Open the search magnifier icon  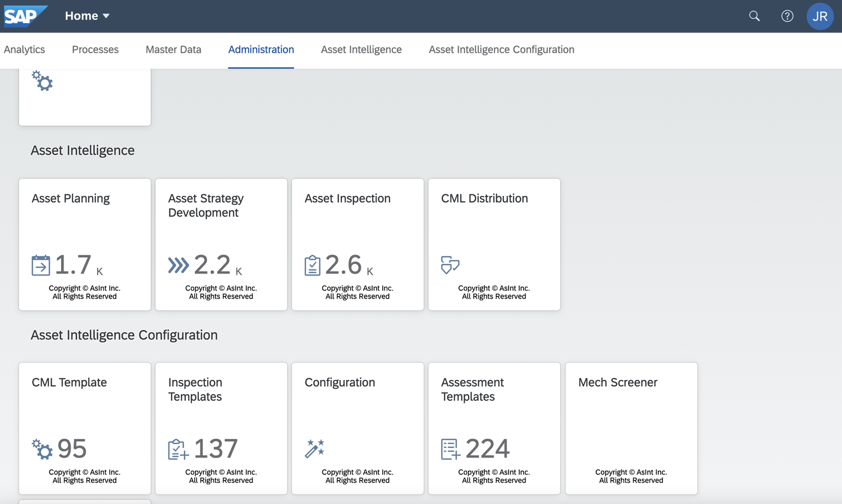click(x=754, y=16)
